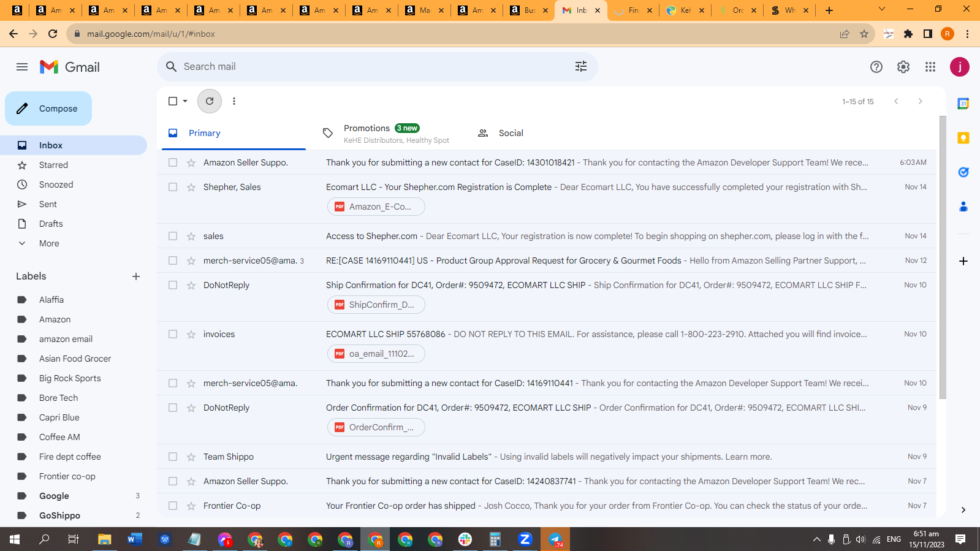The image size is (980, 551).
Task: Compose a new email
Action: pyautogui.click(x=48, y=108)
